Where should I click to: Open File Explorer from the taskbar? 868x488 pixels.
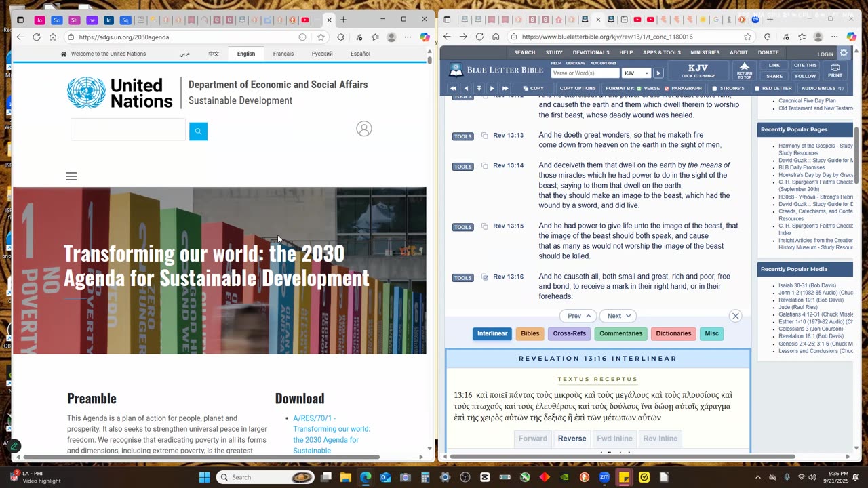pos(346,477)
